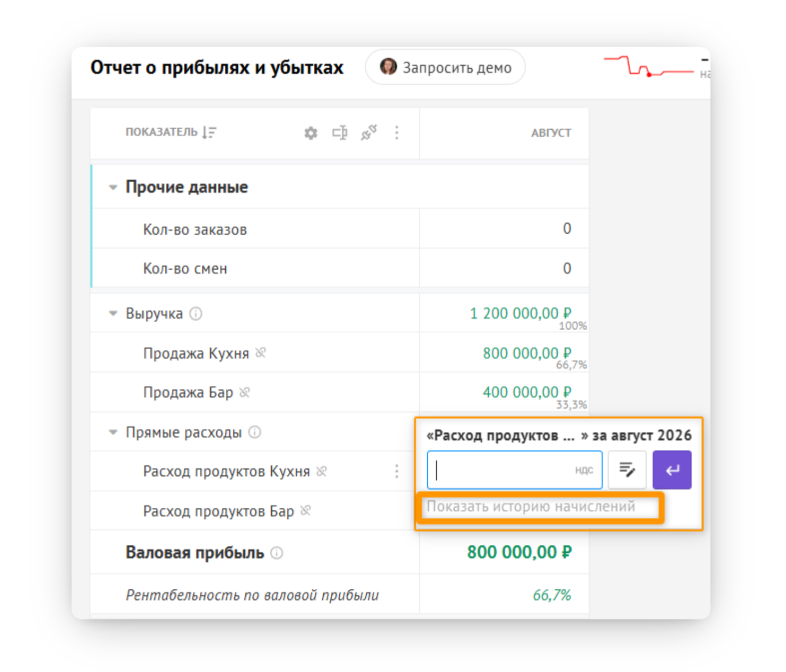The image size is (786, 672).
Task: Open the three-dot menu in Показатель header
Action: pyautogui.click(x=396, y=132)
